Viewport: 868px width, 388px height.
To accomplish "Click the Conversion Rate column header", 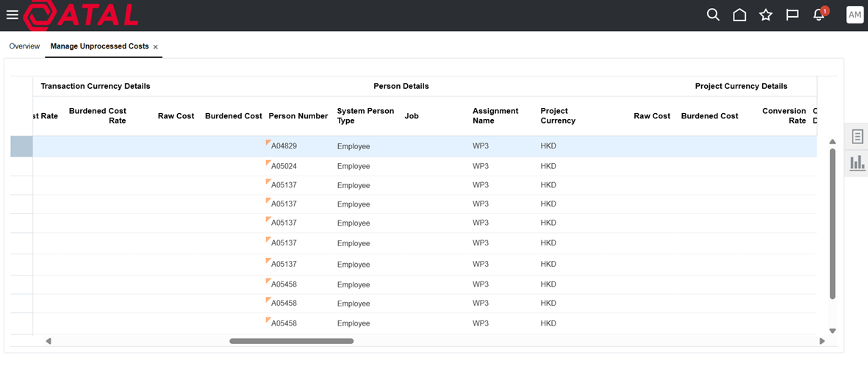I will 784,115.
